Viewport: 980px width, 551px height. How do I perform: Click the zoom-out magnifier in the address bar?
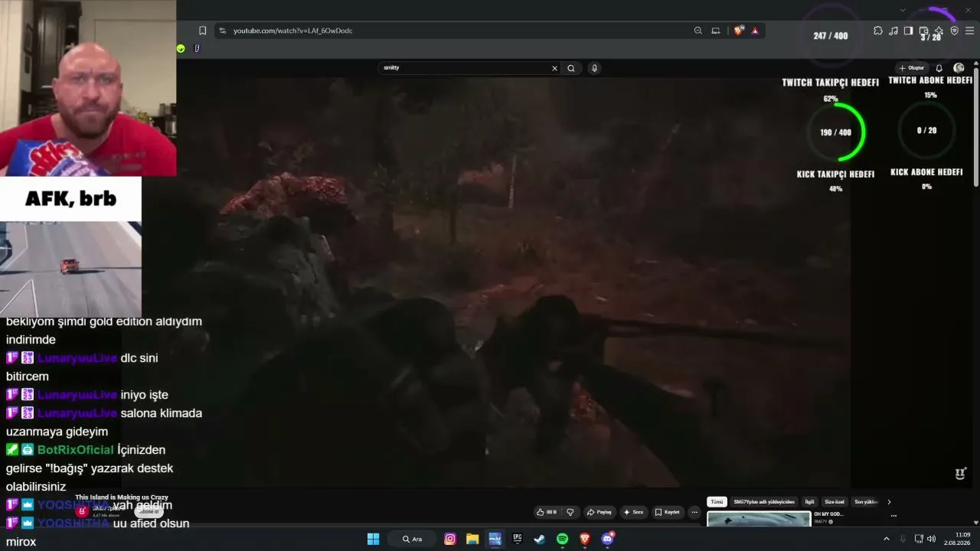[698, 31]
